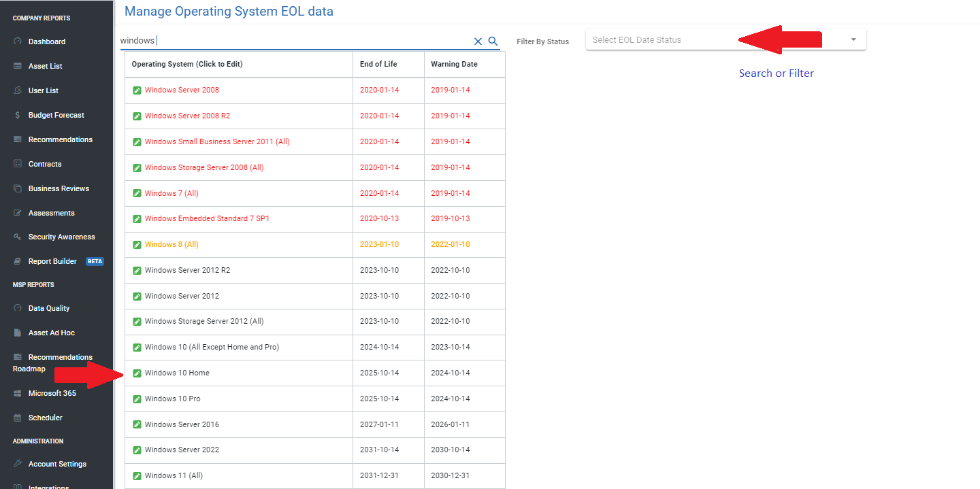Open the Microsoft 365 report icon
The width and height of the screenshot is (980, 489).
[x=17, y=392]
